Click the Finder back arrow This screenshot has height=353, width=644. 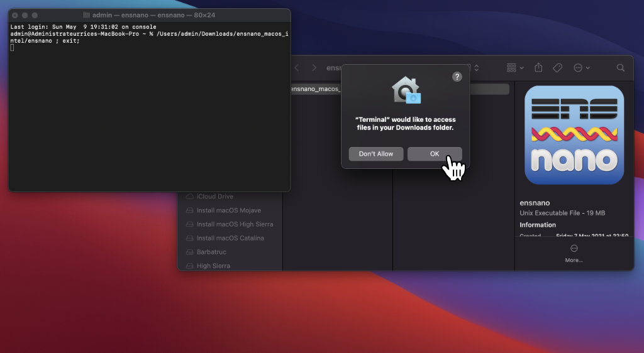pos(297,68)
